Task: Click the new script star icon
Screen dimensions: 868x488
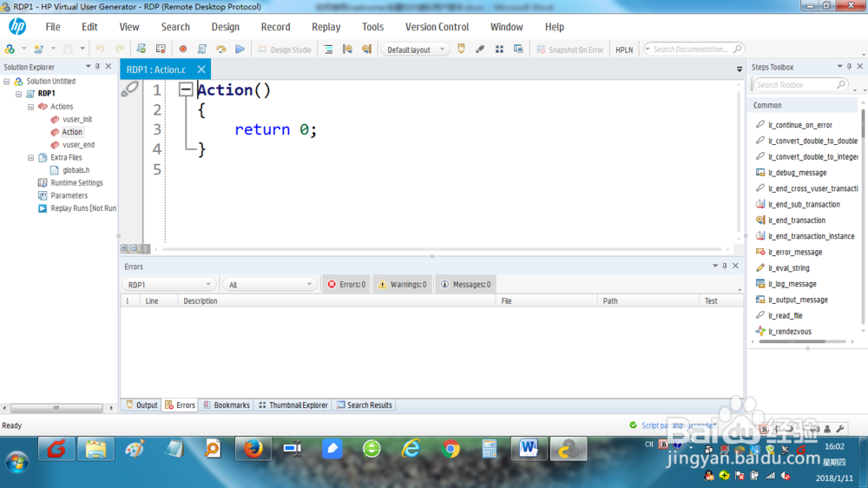Action: tap(38, 49)
